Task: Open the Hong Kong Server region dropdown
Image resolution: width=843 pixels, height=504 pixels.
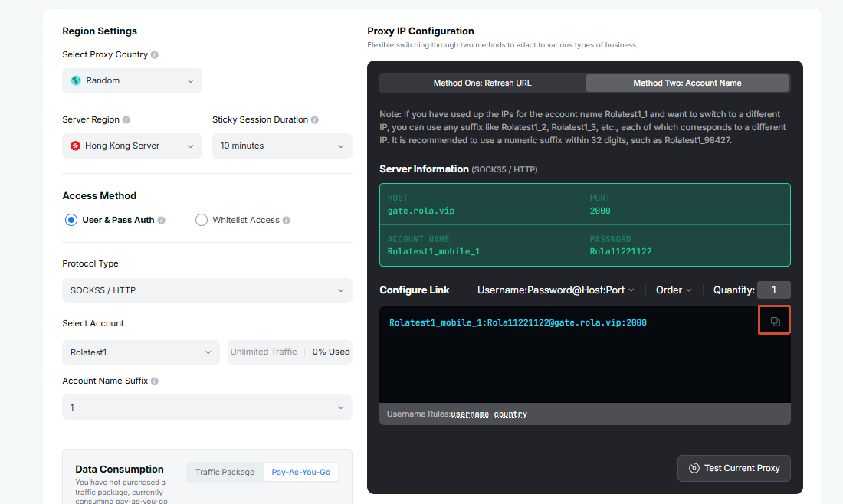Action: click(133, 146)
